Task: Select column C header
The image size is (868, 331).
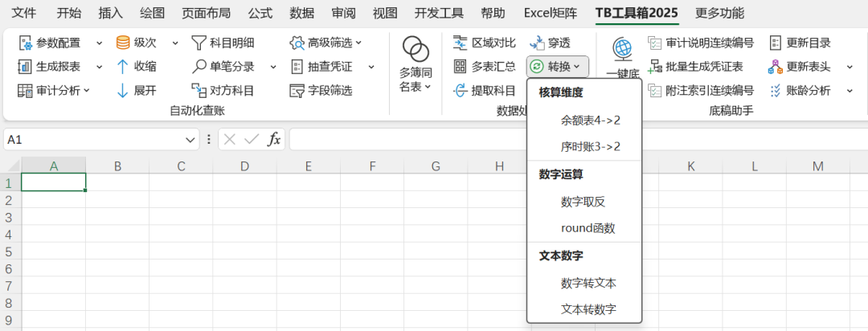Action: point(181,165)
